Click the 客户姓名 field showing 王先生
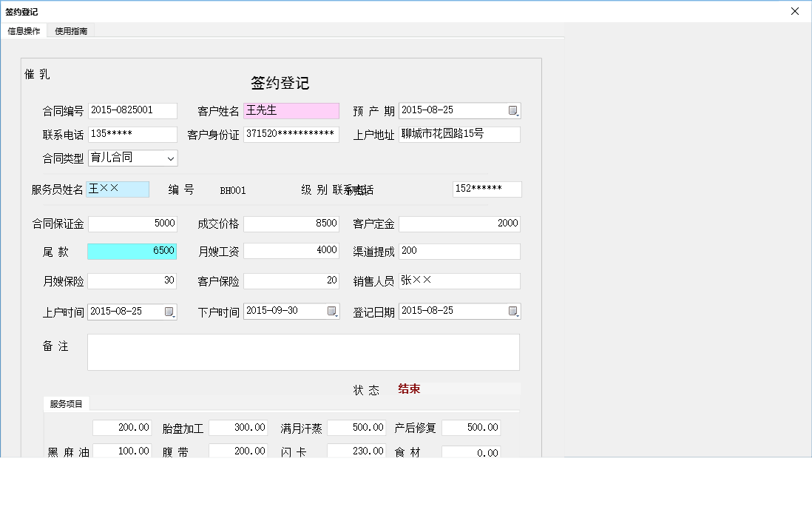 (x=291, y=110)
